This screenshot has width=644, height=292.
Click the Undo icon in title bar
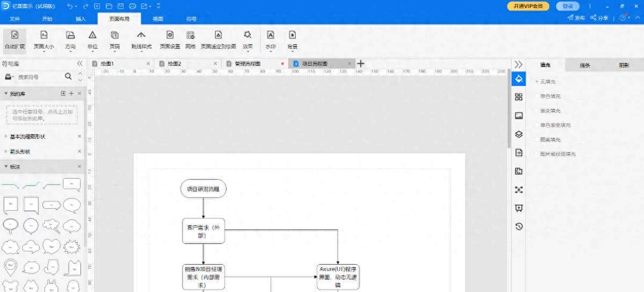70,6
